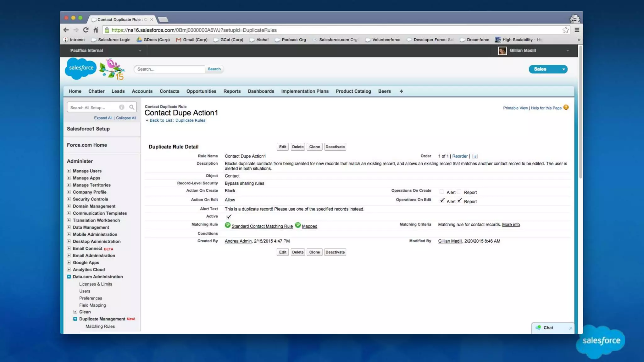This screenshot has height=362, width=644.
Task: Click the Setup search magnifier icon
Action: pyautogui.click(x=131, y=107)
